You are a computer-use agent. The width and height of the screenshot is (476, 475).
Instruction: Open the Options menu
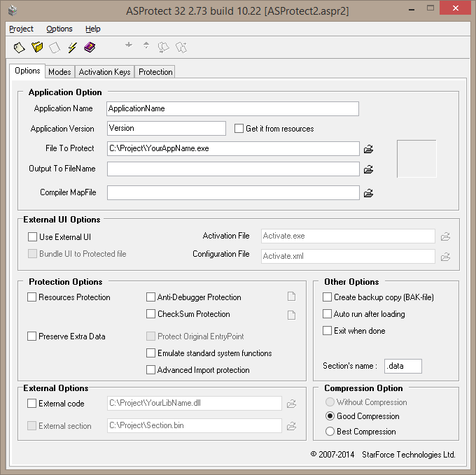(59, 29)
